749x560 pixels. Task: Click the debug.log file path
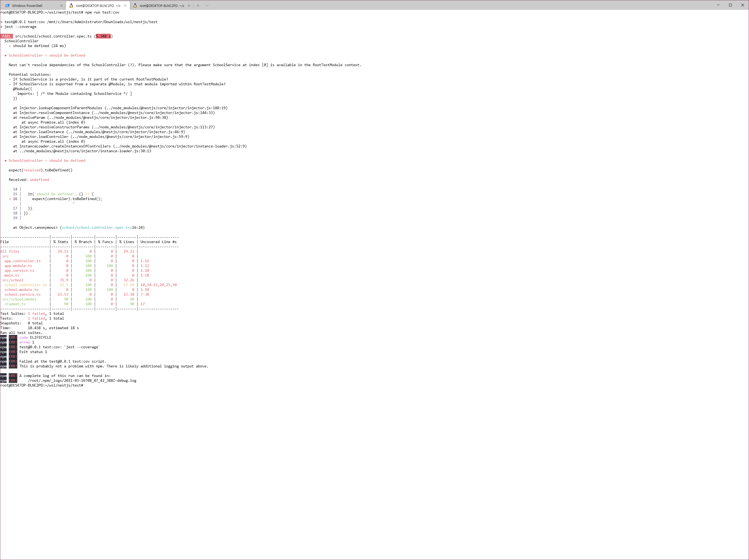[x=82, y=381]
